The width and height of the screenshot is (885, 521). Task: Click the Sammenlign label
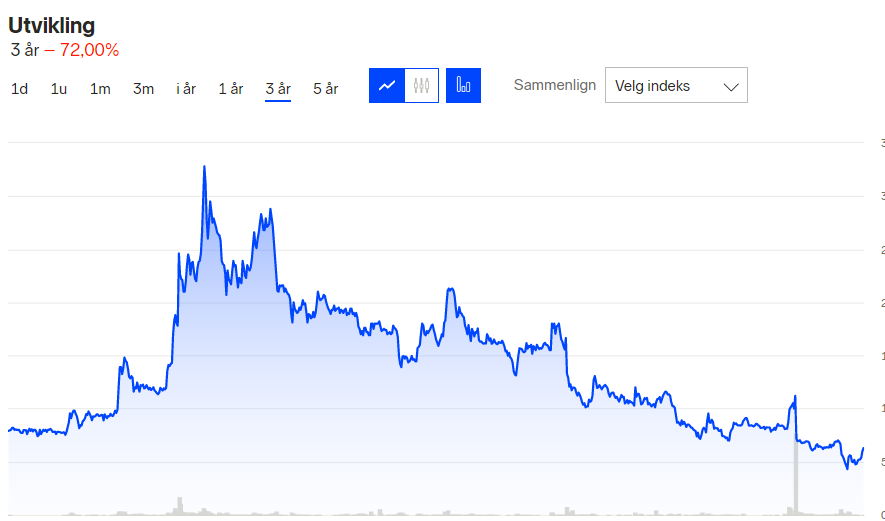pos(555,85)
